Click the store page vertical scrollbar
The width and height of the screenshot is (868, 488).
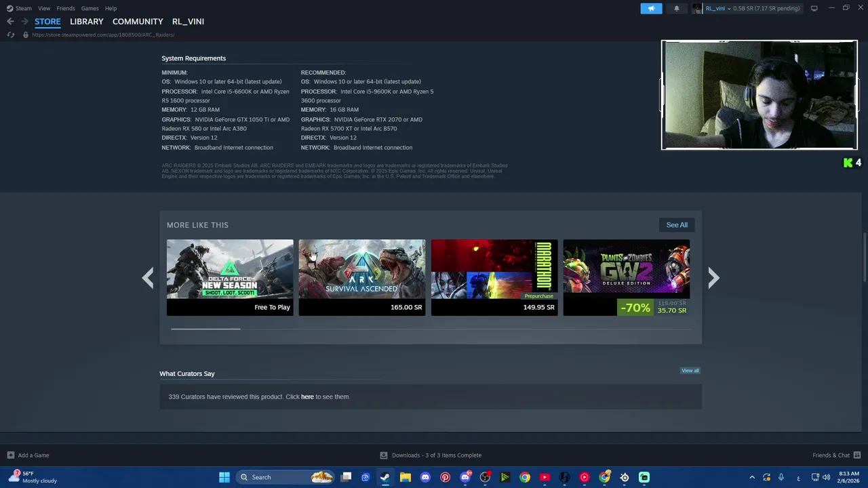click(864, 258)
